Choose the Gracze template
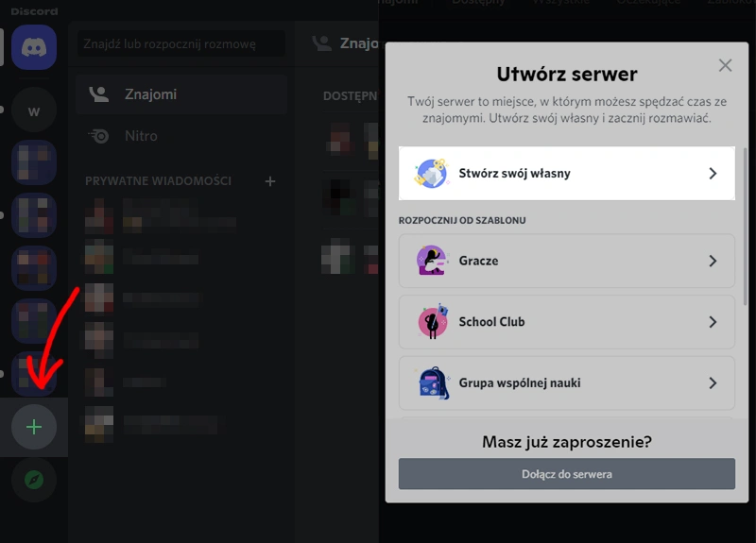Viewport: 756px width, 543px height. 566,261
